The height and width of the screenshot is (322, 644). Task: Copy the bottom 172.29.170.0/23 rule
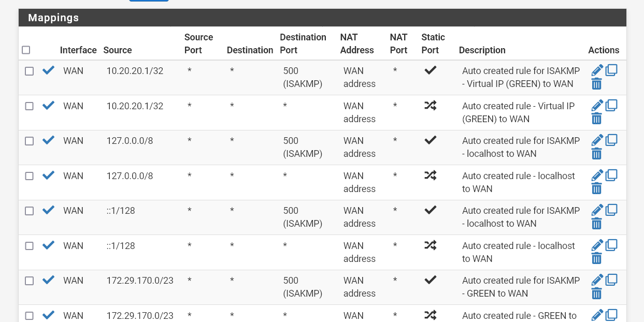611,314
